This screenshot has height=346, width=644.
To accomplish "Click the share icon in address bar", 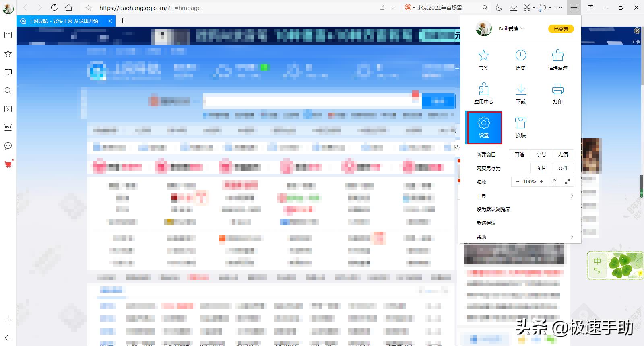I will (x=382, y=8).
